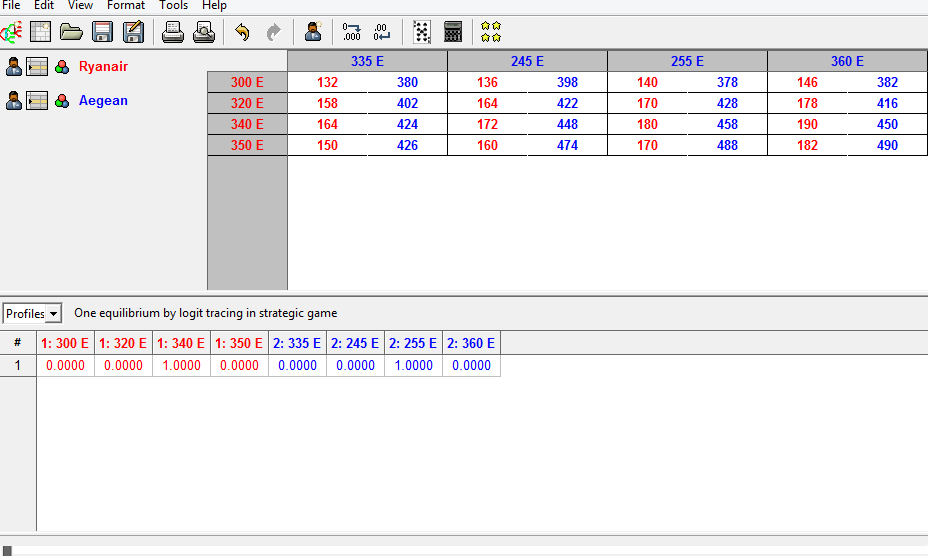Open print preview from the toolbar
Screen dimensions: 928x560
pyautogui.click(x=204, y=32)
